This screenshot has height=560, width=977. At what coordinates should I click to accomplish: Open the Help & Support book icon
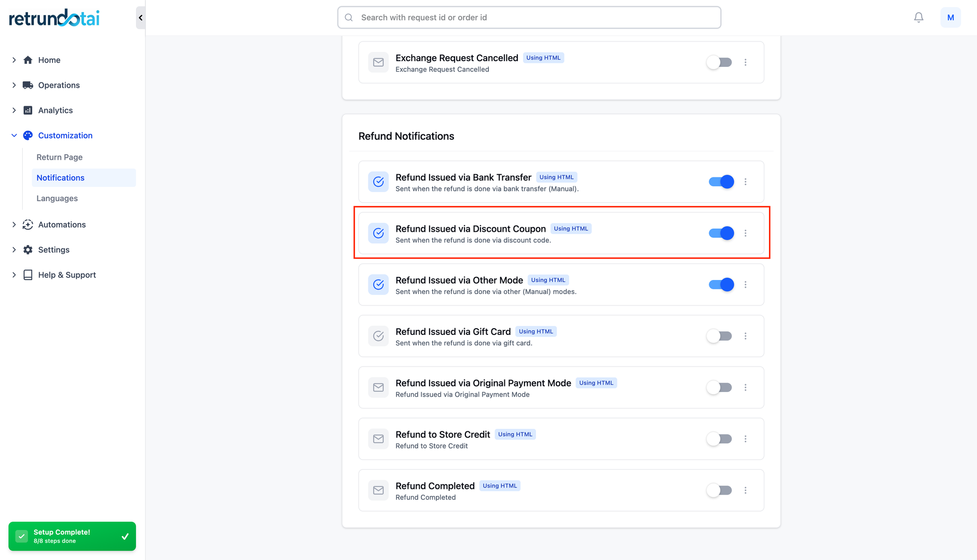pos(27,275)
